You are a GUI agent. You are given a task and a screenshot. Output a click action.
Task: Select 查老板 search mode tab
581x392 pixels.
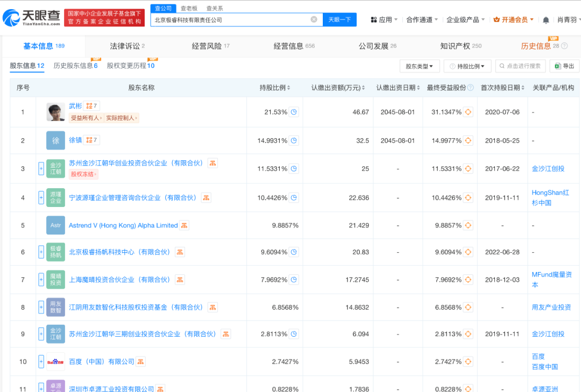pyautogui.click(x=189, y=8)
